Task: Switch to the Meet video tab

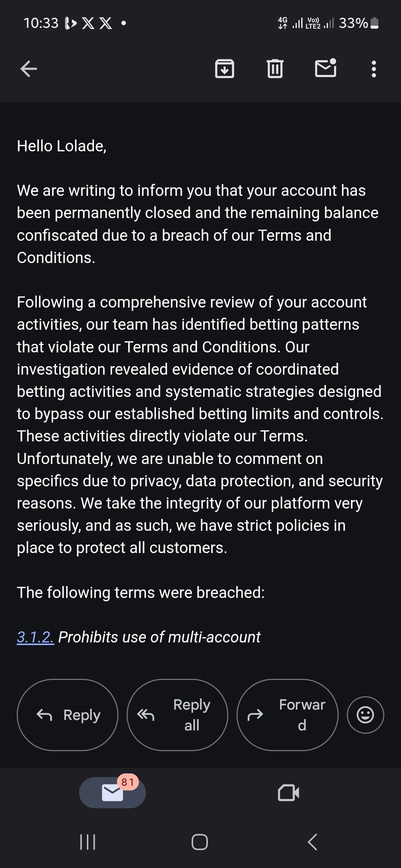Action: [288, 793]
